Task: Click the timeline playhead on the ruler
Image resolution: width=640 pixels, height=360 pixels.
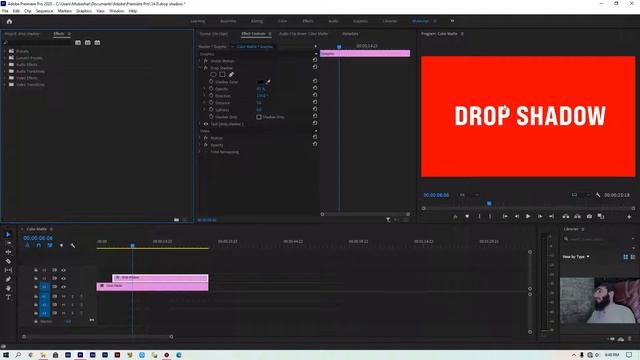Action: coord(132,245)
